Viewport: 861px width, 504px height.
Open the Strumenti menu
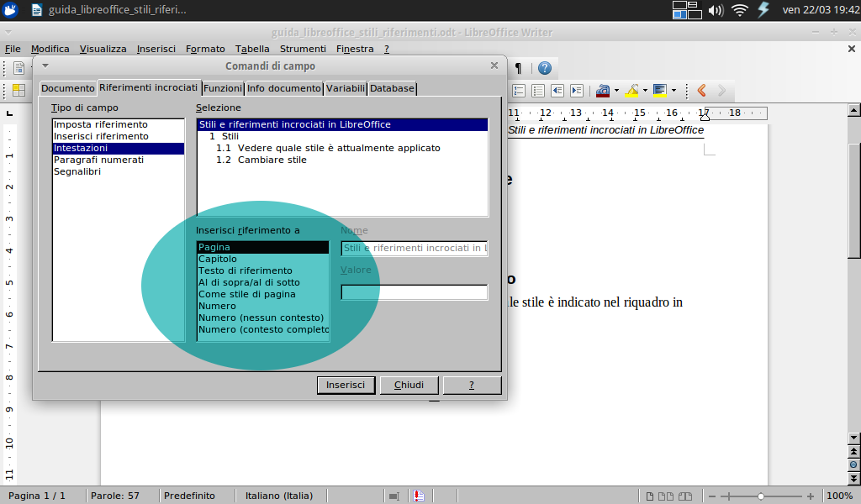[x=303, y=49]
